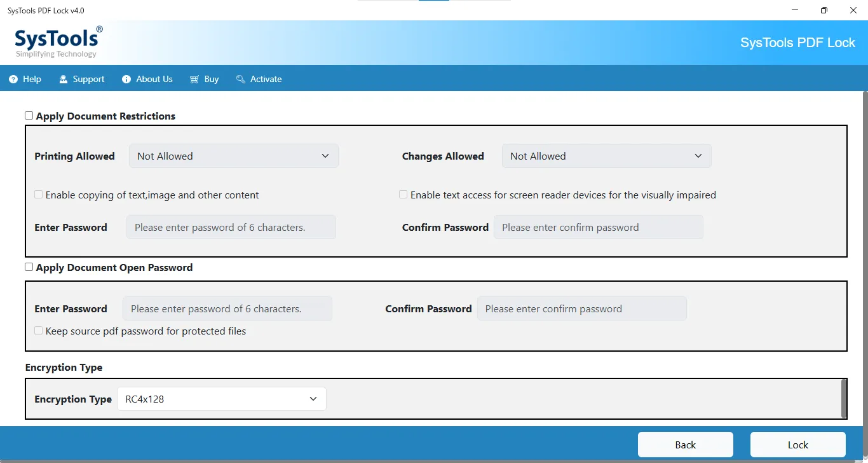Close the SysTools PDF Lock window
868x463 pixels.
coord(853,10)
